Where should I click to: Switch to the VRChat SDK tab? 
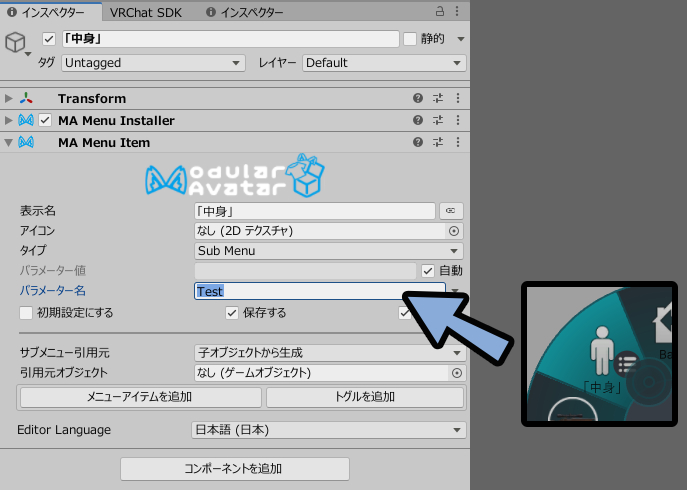145,13
